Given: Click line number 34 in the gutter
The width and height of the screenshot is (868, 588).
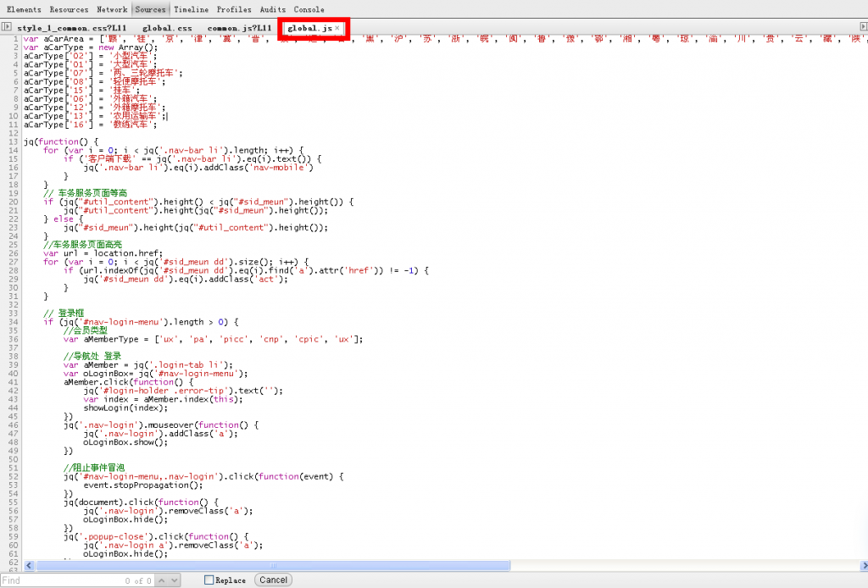Looking at the screenshot, I should (14, 322).
